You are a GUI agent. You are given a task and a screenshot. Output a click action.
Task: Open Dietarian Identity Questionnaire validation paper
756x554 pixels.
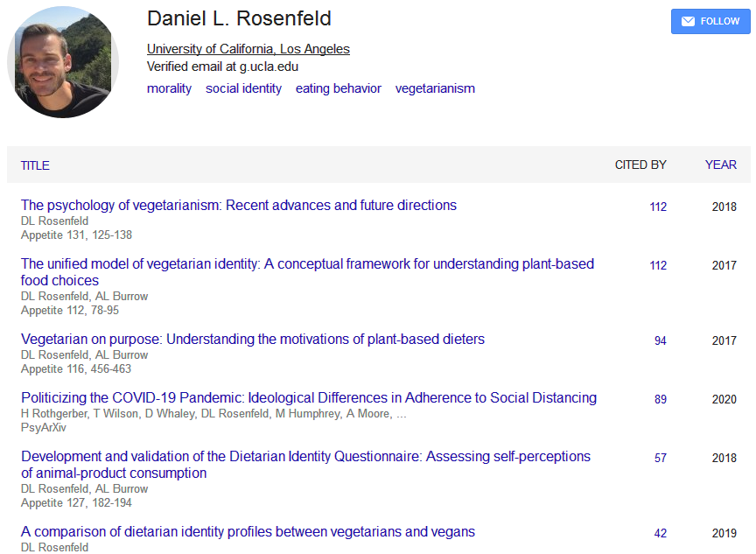tap(305, 465)
